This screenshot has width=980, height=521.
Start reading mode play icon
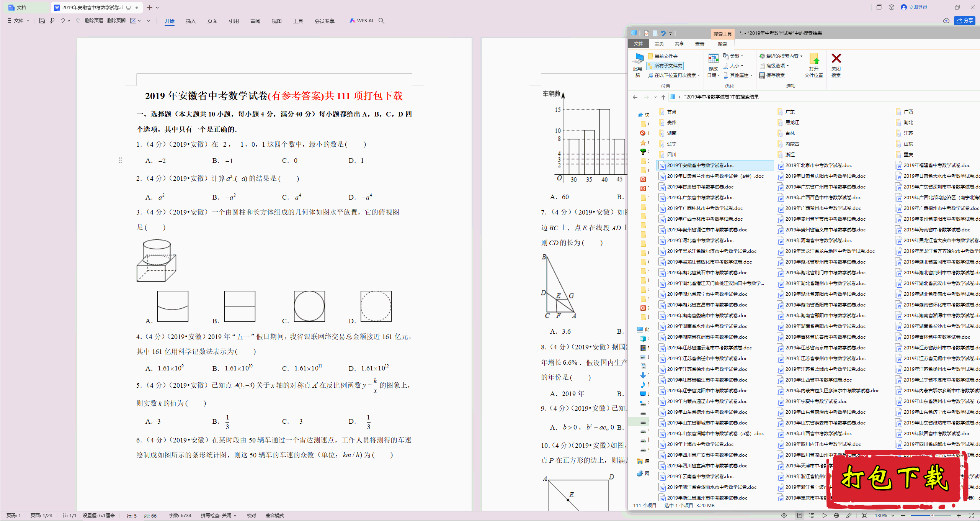tap(824, 515)
